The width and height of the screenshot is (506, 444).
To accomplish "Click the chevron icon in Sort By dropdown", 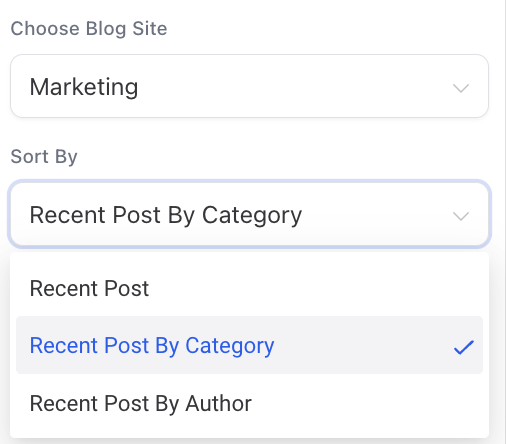I will point(461,216).
